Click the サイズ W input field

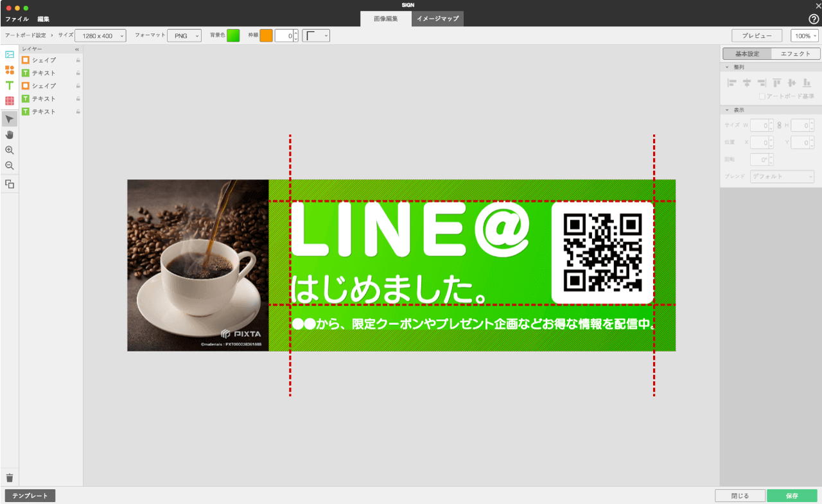tap(760, 125)
